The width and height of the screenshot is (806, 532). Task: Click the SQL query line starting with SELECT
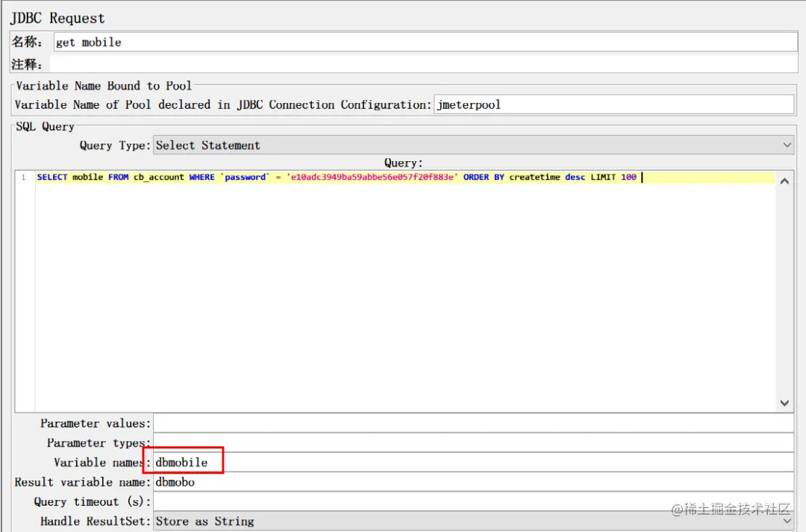click(x=405, y=178)
